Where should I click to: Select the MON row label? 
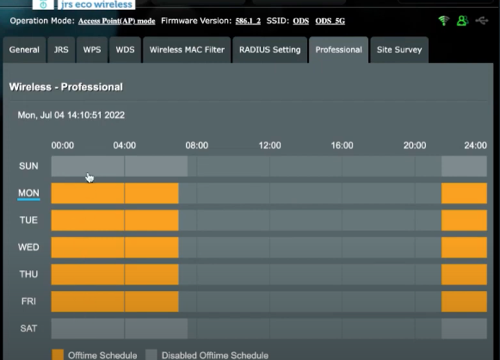(29, 193)
